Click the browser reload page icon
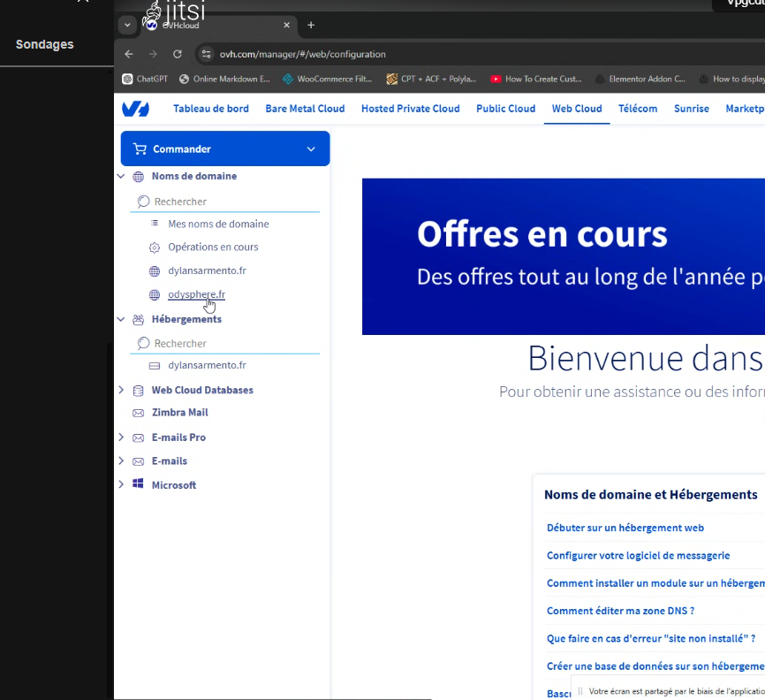The width and height of the screenshot is (765, 700). [x=178, y=54]
